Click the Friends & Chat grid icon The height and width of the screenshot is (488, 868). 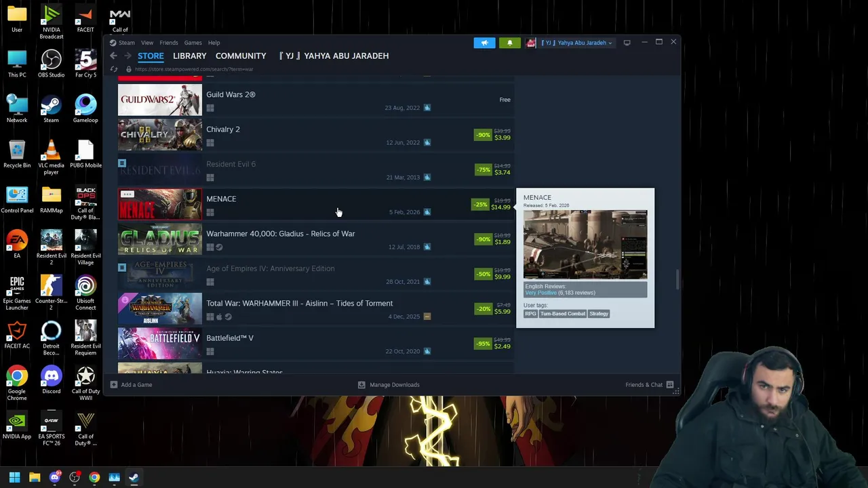670,385
